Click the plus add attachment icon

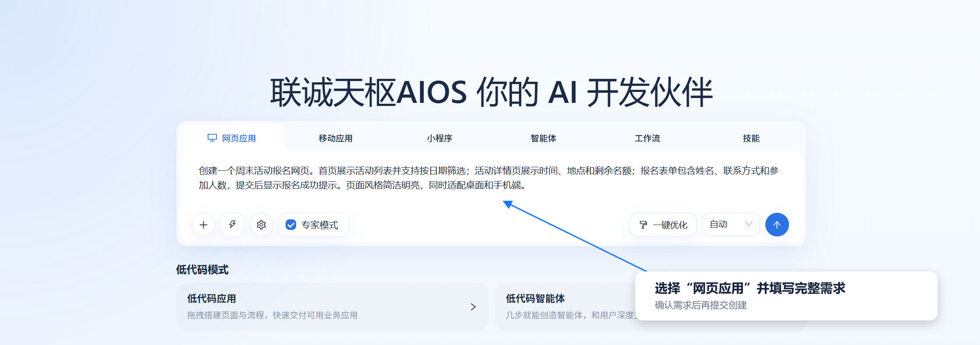[203, 225]
